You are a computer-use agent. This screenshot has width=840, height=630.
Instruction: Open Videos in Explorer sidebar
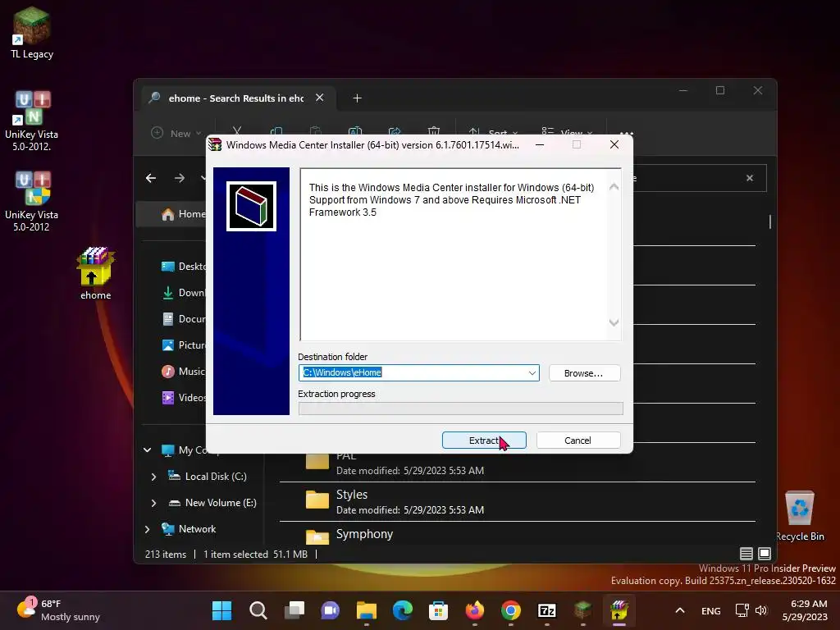(183, 398)
